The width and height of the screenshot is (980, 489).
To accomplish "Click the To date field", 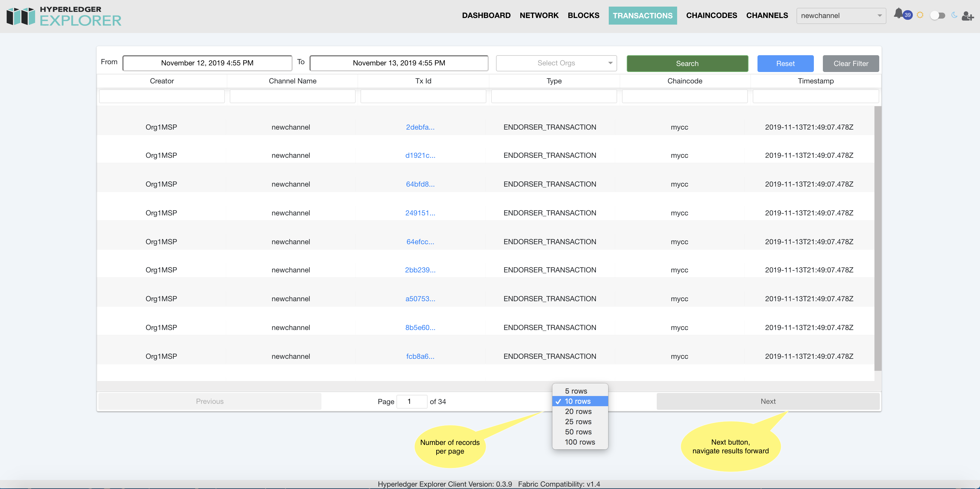I will pyautogui.click(x=399, y=63).
